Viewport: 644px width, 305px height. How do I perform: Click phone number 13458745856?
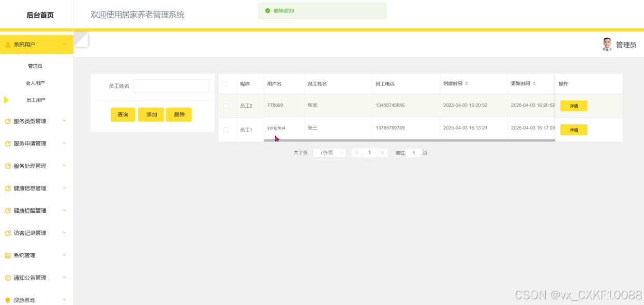pyautogui.click(x=390, y=105)
